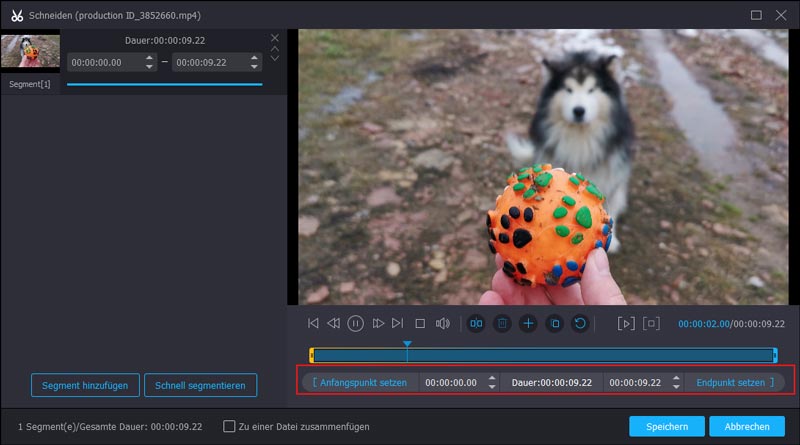Mute audio with the speaker icon

pyautogui.click(x=443, y=323)
